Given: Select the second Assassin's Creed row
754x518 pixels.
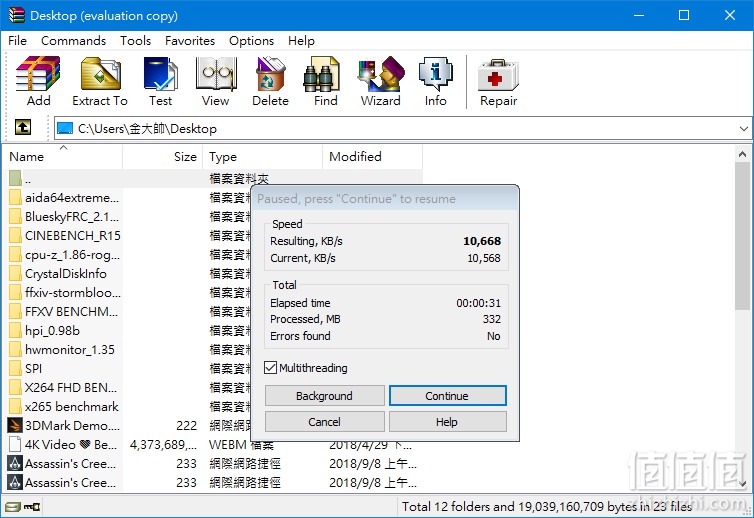Looking at the screenshot, I should click(x=214, y=482).
